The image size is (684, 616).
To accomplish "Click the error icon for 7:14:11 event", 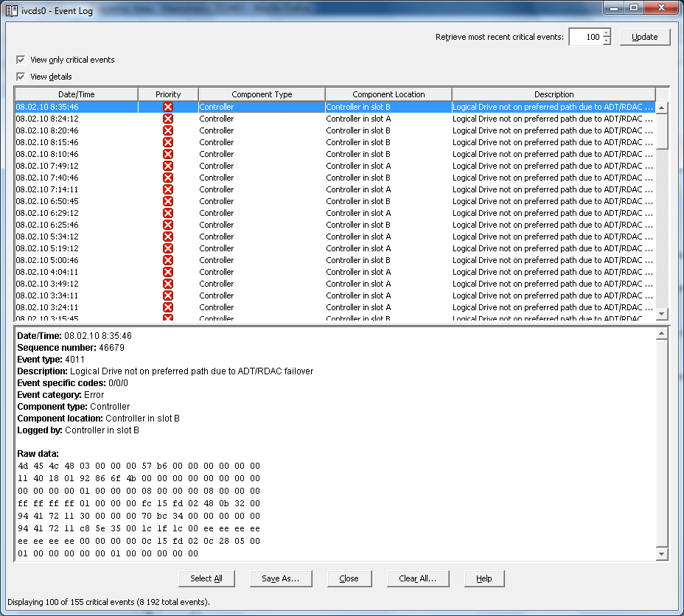I will pyautogui.click(x=168, y=189).
